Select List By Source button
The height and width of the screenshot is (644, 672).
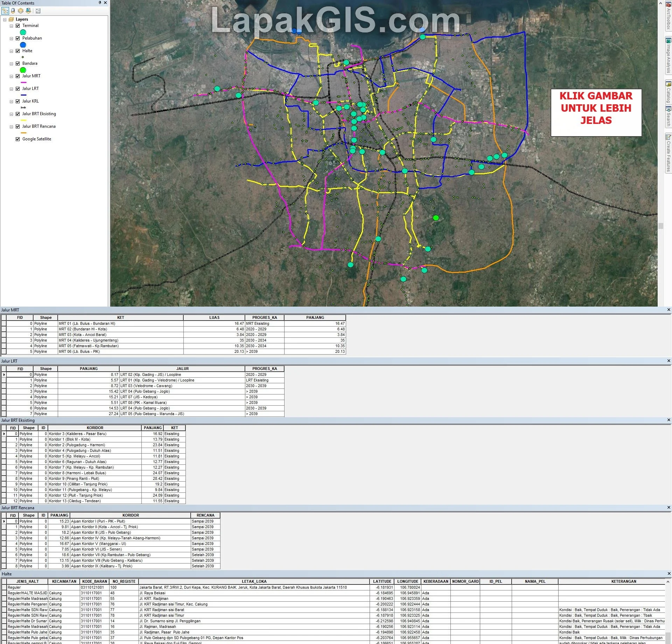pos(13,11)
